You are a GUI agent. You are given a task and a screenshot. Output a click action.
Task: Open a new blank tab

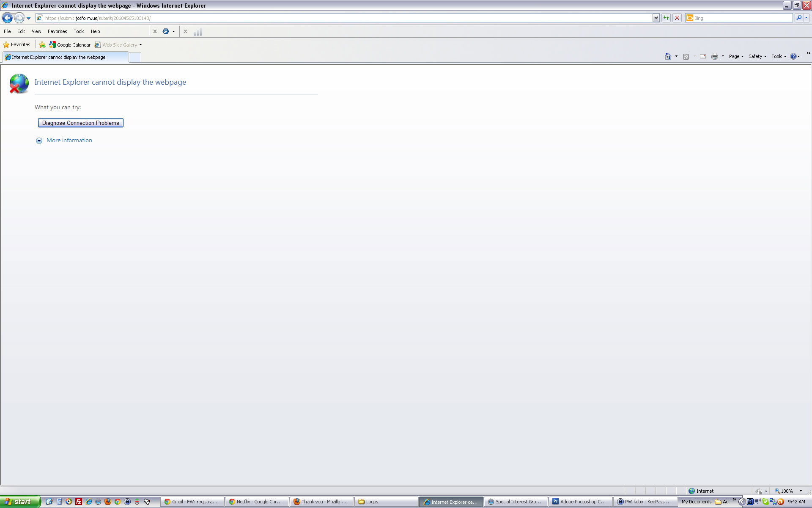(134, 57)
